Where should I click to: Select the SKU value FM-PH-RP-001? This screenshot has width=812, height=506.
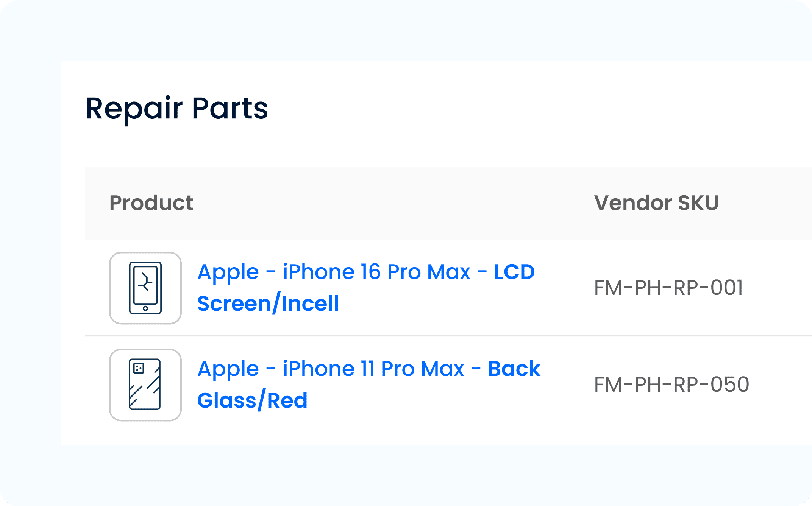(668, 288)
